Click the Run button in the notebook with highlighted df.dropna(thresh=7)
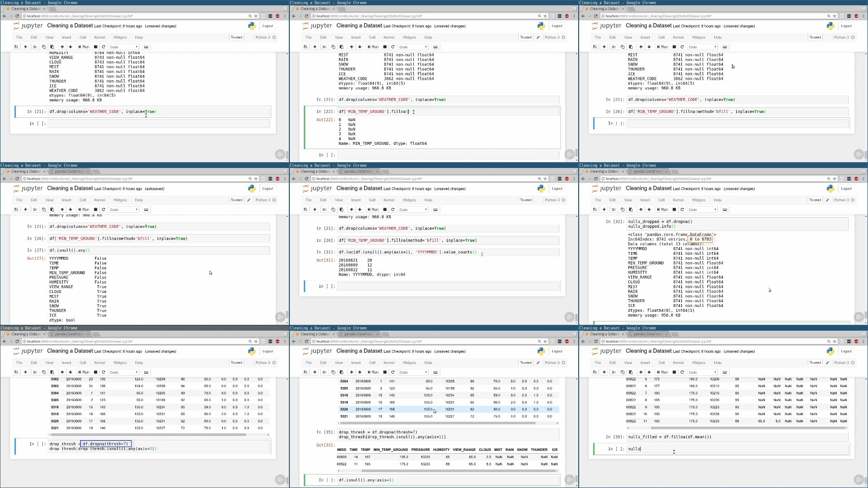 [x=84, y=372]
